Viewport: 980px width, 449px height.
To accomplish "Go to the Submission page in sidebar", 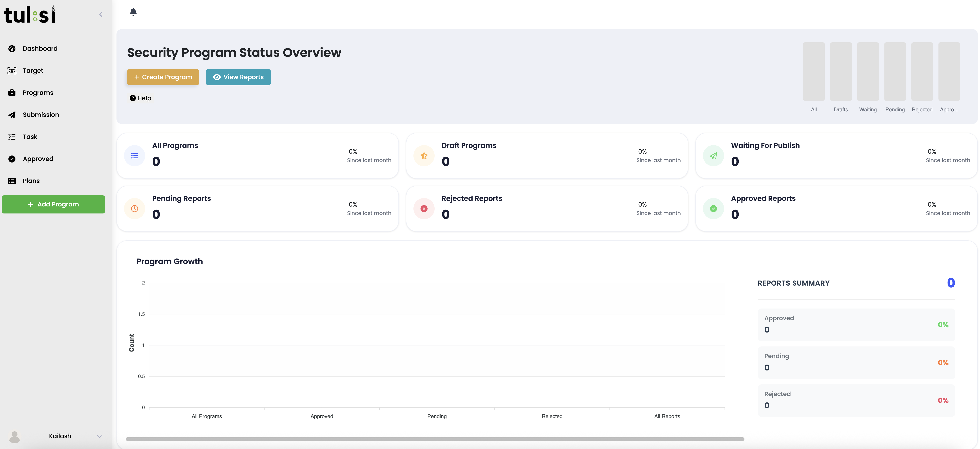I will [41, 115].
